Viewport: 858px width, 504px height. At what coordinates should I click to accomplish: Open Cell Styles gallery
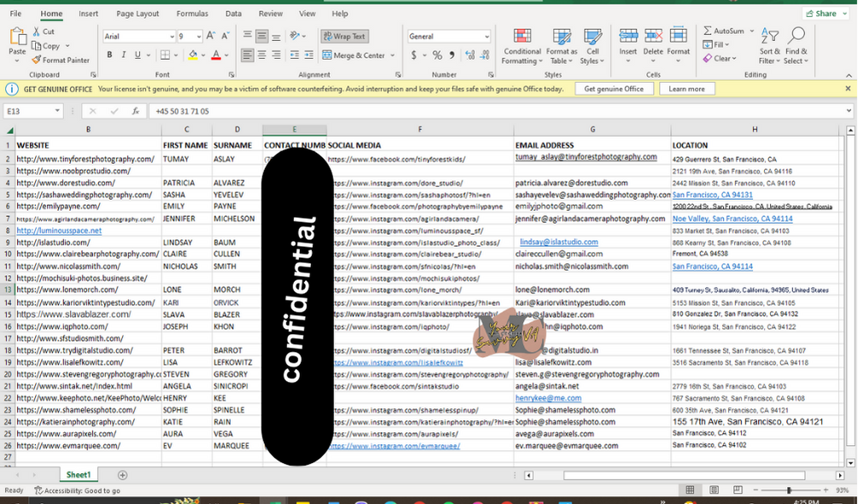pos(592,46)
